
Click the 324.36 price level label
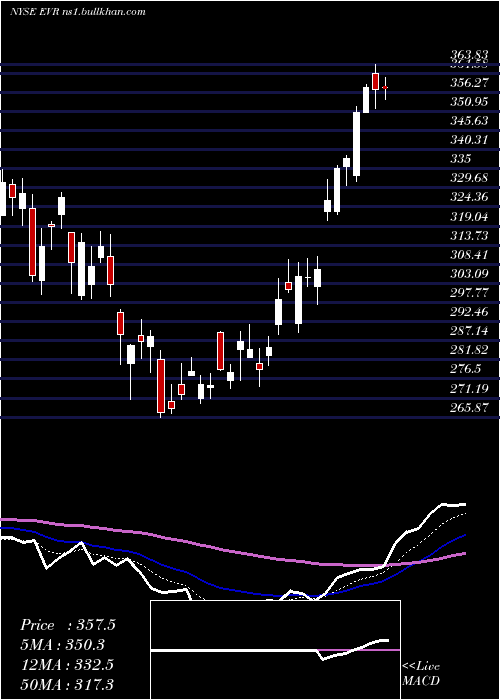coord(469,197)
